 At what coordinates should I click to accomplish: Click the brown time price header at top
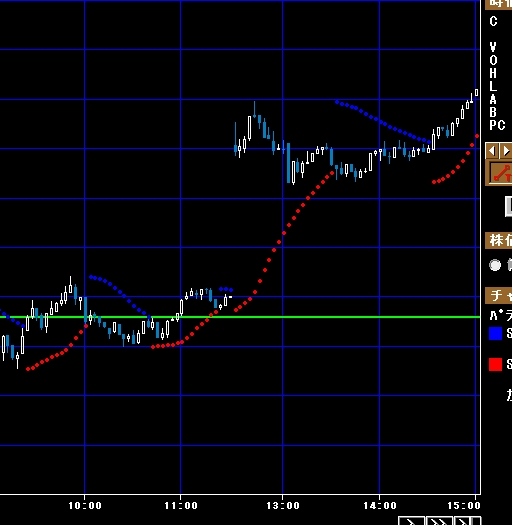click(x=499, y=4)
